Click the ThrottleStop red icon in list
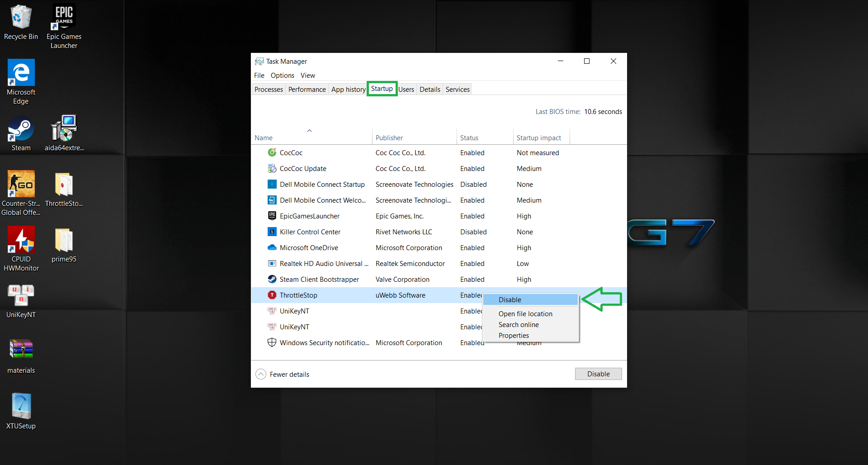This screenshot has width=868, height=465. (272, 295)
